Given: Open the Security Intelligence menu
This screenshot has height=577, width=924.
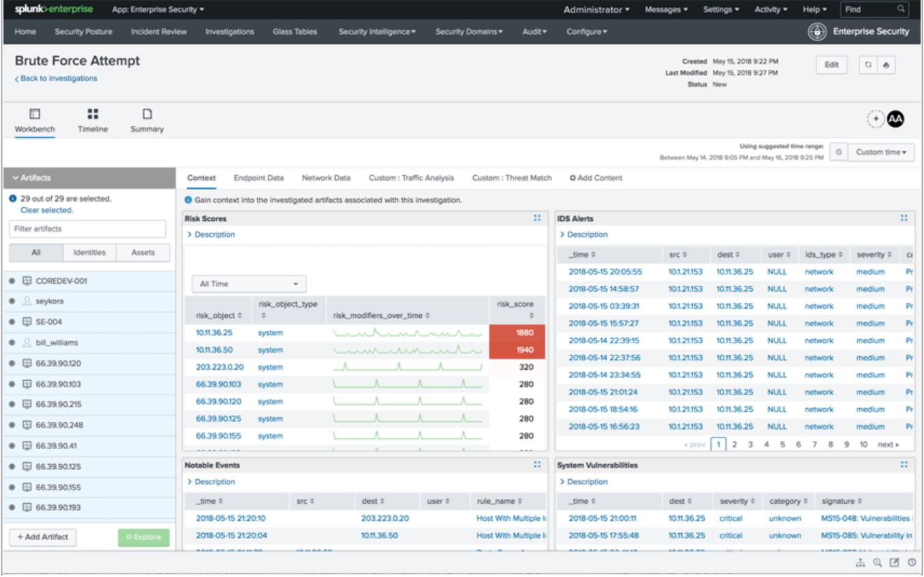Looking at the screenshot, I should (x=377, y=31).
